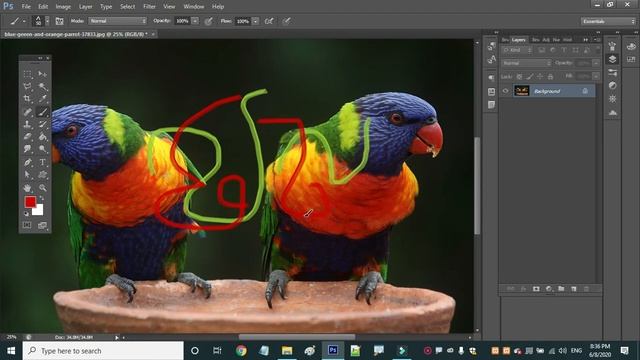This screenshot has width=640, height=360.
Task: Open the layer blending mode dropdown
Action: pyautogui.click(x=526, y=63)
